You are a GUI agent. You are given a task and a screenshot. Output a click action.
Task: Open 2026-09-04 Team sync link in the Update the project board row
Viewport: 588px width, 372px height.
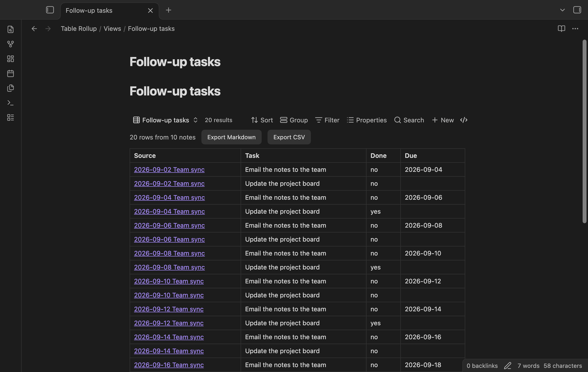pyautogui.click(x=169, y=211)
